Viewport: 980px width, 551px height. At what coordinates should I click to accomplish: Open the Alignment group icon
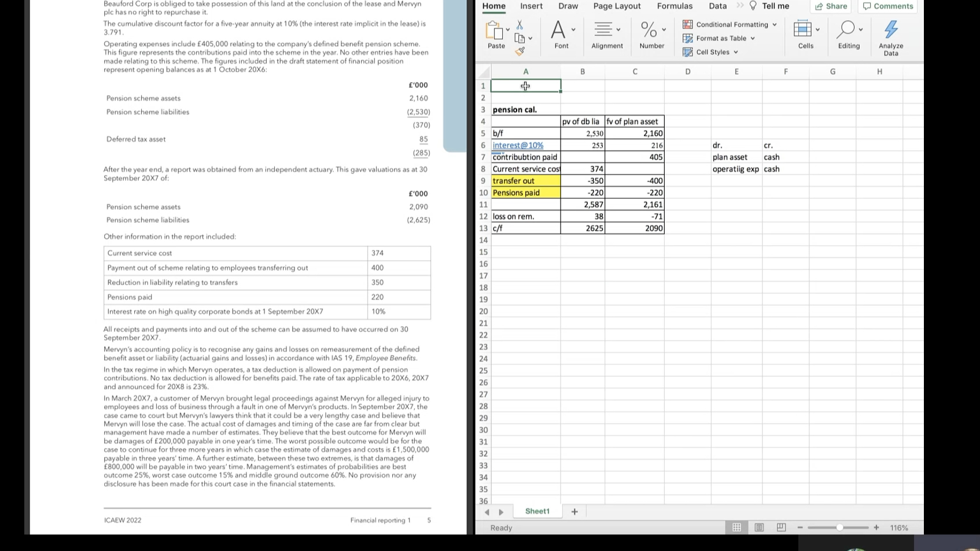(x=603, y=29)
